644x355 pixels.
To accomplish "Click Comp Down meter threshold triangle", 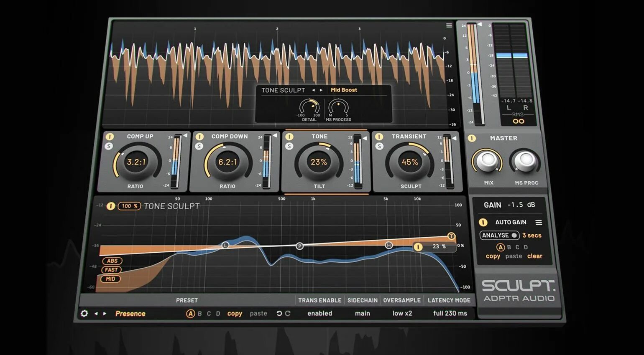I will tap(275, 135).
